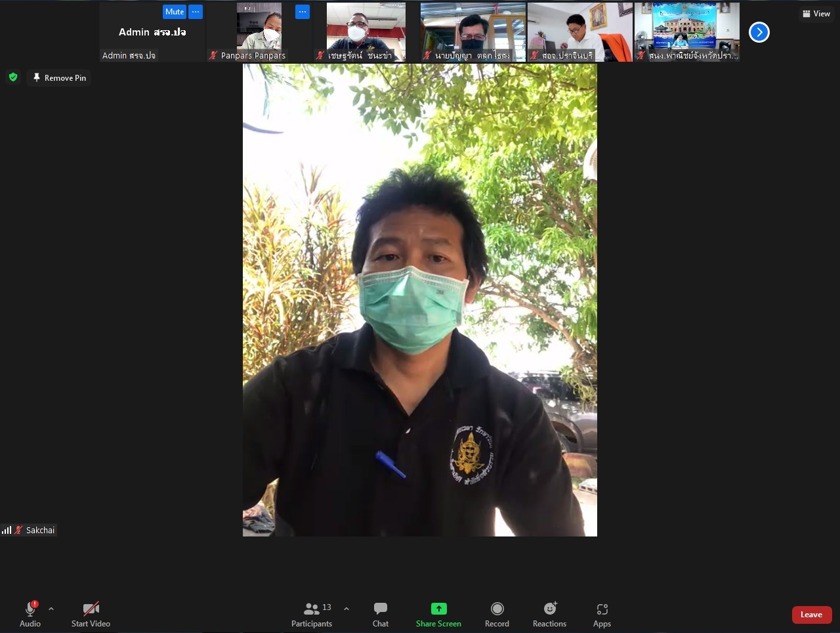Expand the audio options arrow

(51, 609)
